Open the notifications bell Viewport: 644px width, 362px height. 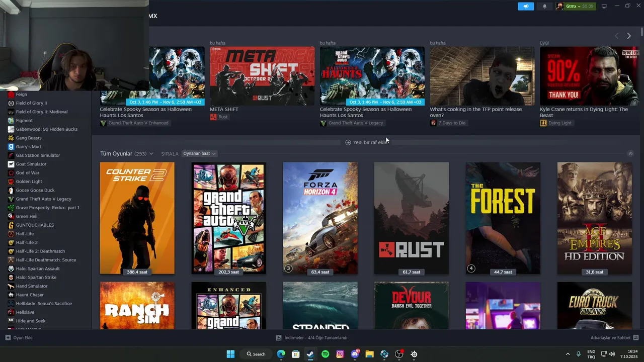pos(544,6)
